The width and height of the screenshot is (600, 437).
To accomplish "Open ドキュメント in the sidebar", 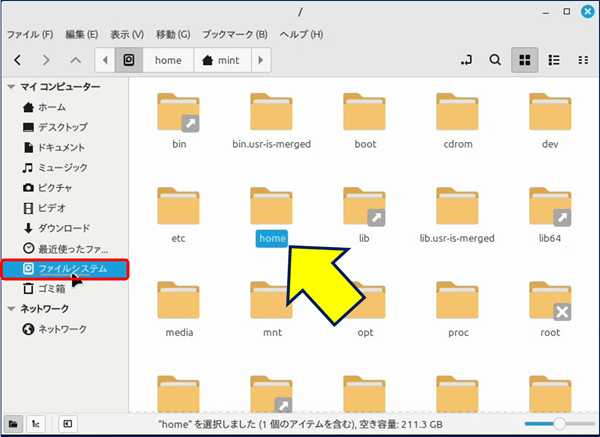I will tap(65, 147).
